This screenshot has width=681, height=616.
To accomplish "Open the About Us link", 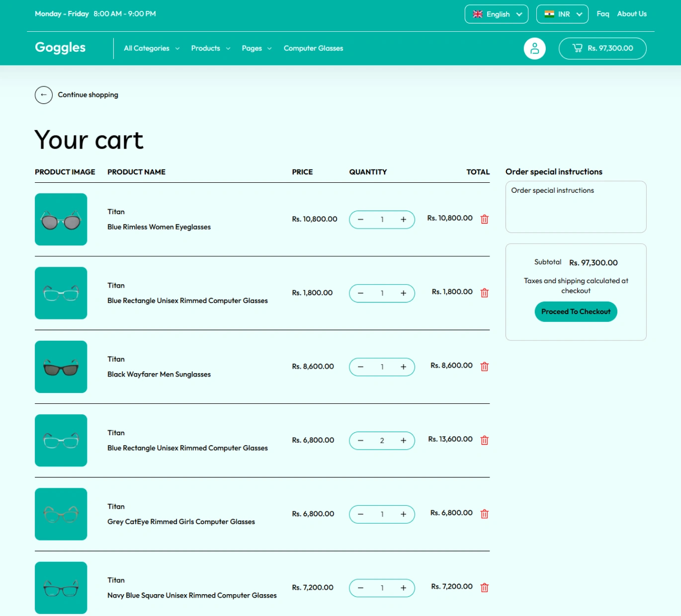I will (632, 14).
